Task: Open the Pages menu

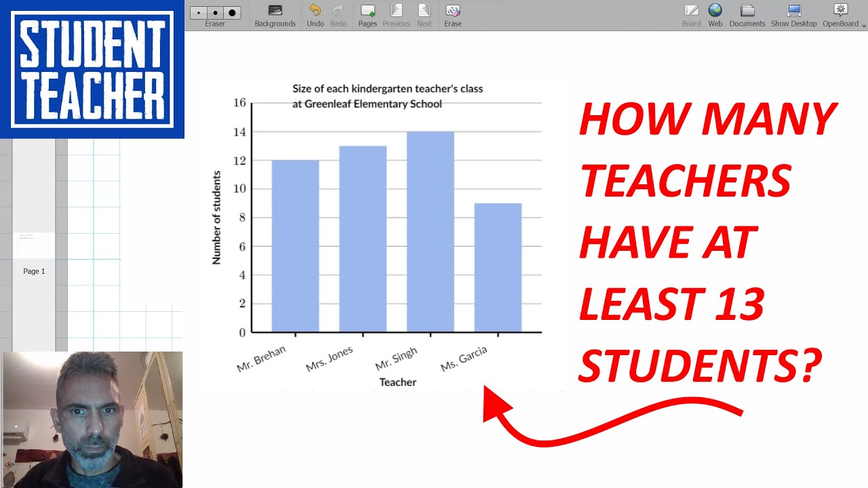Action: pos(368,16)
